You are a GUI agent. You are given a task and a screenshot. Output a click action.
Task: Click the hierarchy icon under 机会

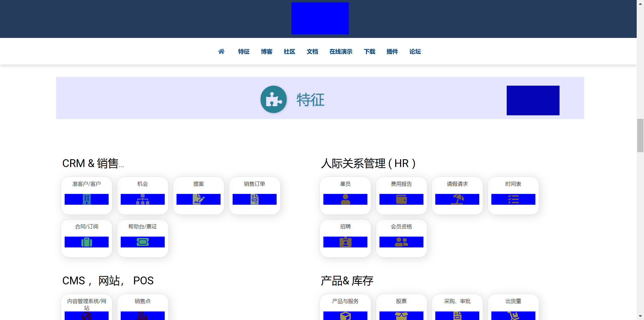tap(143, 199)
